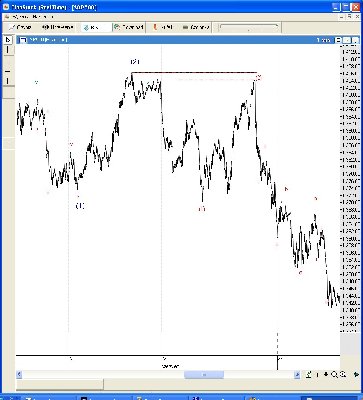Click the empty input field in the toolbar
The height and width of the screenshot is (400, 363).
click(248, 27)
